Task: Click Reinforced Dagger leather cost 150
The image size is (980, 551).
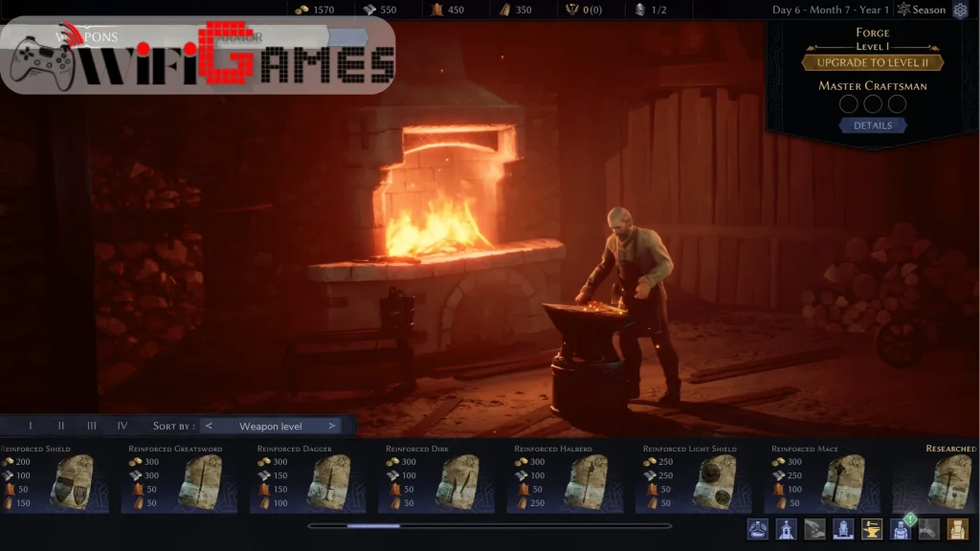Action: [280, 489]
